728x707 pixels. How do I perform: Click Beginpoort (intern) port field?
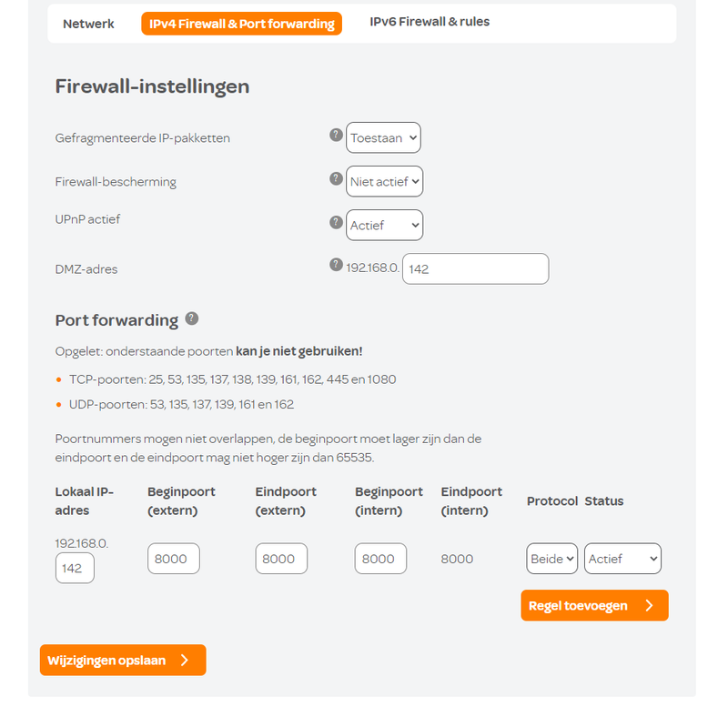coord(380,559)
